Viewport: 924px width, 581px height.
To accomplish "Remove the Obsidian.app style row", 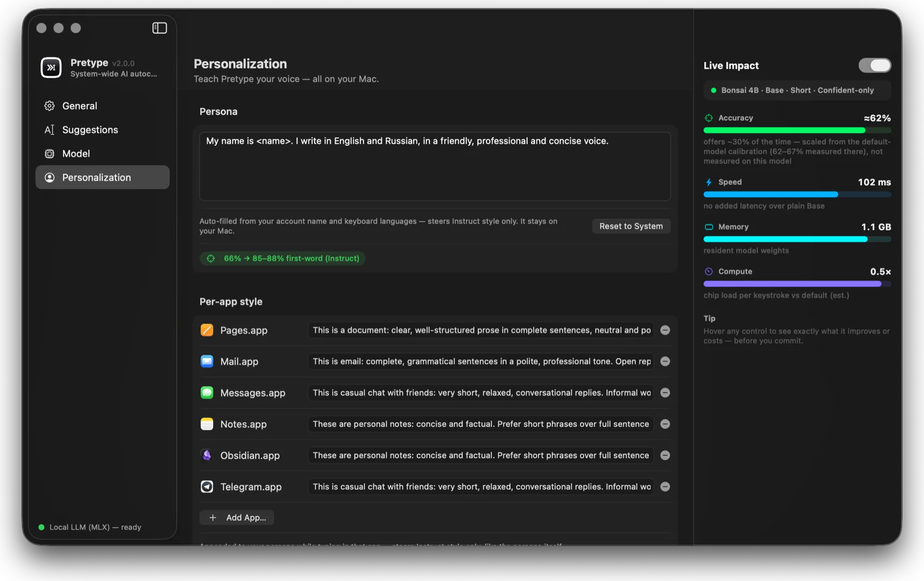I will coord(665,455).
